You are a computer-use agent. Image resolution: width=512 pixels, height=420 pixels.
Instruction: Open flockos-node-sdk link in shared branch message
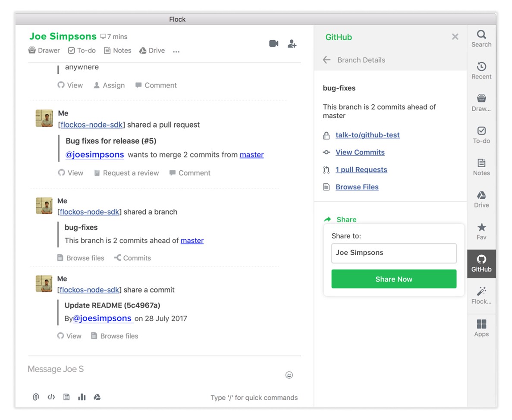click(89, 212)
